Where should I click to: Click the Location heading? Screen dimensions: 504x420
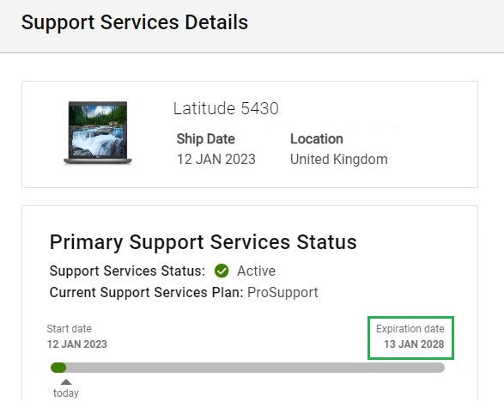coord(317,139)
